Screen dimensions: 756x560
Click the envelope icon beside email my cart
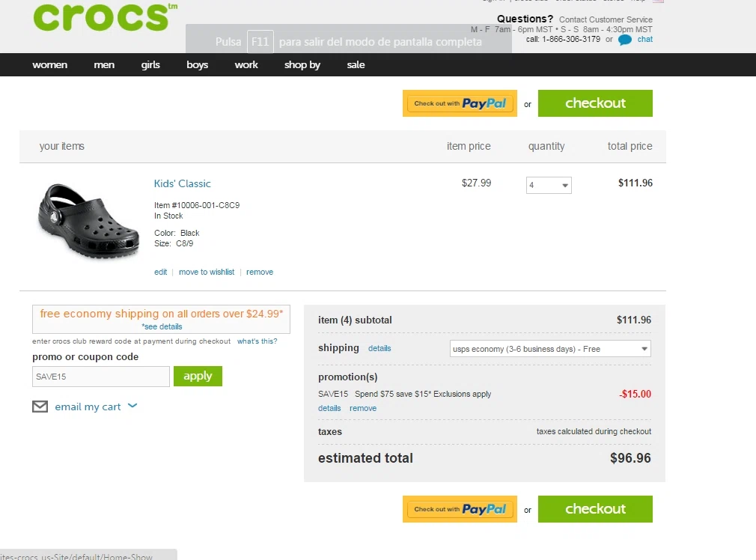click(x=40, y=407)
